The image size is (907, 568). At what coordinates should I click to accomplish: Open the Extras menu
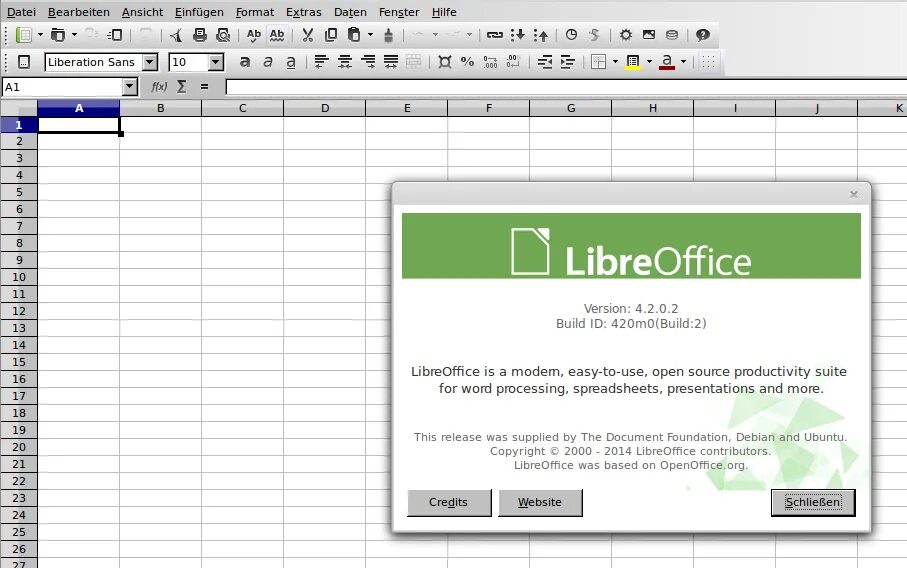coord(304,12)
